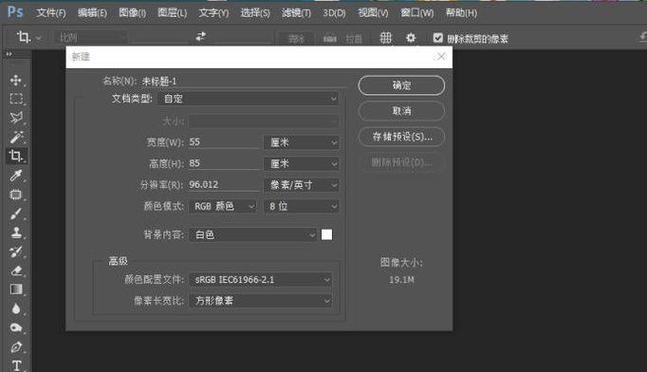This screenshot has height=372, width=647.
Task: Open the 滤镜(T) menu
Action: [296, 13]
